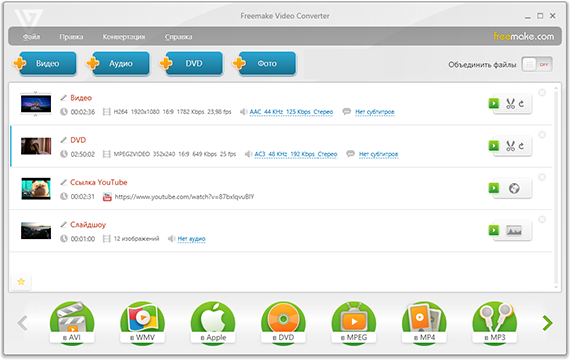Click the 12 изображений label

[x=136, y=239]
